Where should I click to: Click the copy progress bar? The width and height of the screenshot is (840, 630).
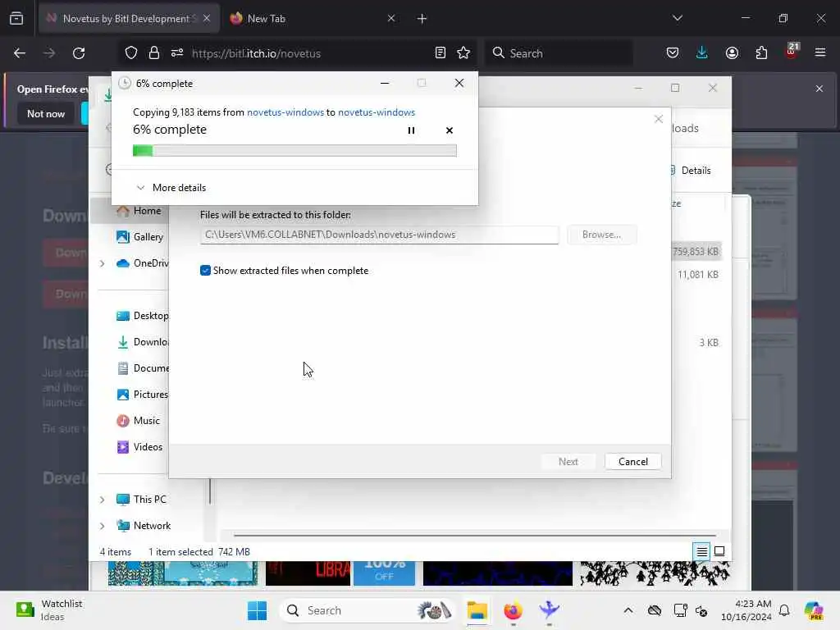pos(294,151)
